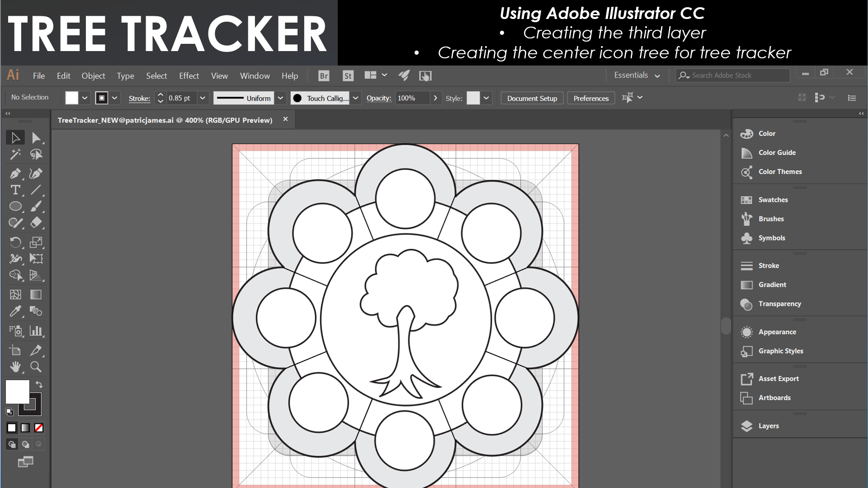Switch to TreeTracker_NEW document tab
868x488 pixels.
pyautogui.click(x=165, y=120)
